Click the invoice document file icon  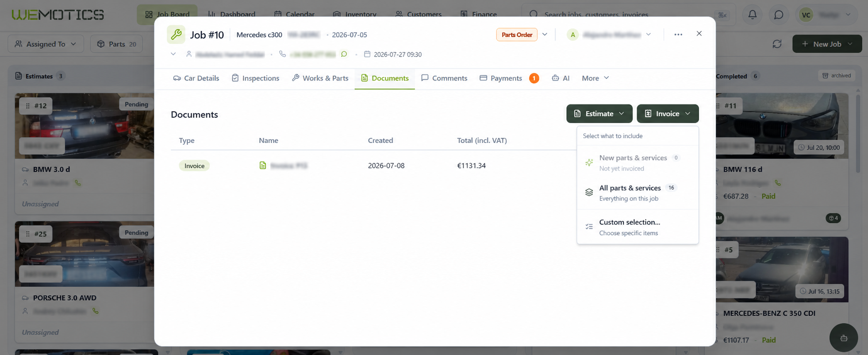263,166
